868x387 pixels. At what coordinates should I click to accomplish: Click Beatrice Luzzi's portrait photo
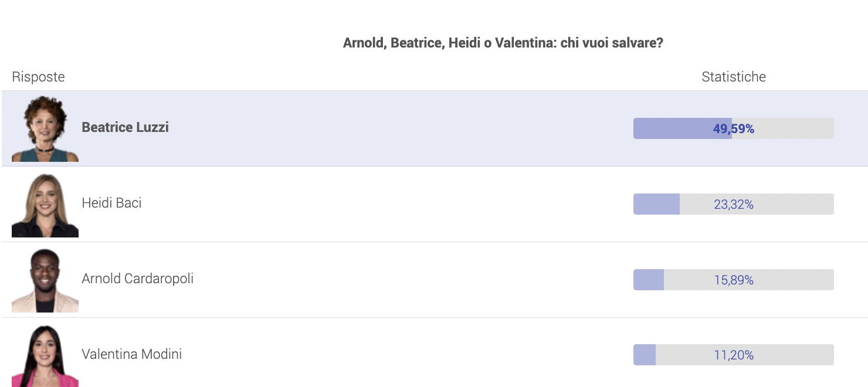[45, 128]
